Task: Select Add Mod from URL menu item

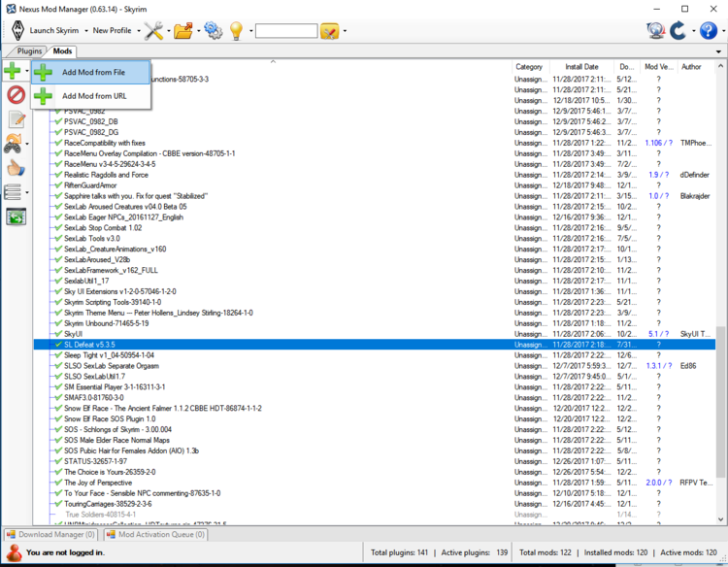Action: pos(91,96)
